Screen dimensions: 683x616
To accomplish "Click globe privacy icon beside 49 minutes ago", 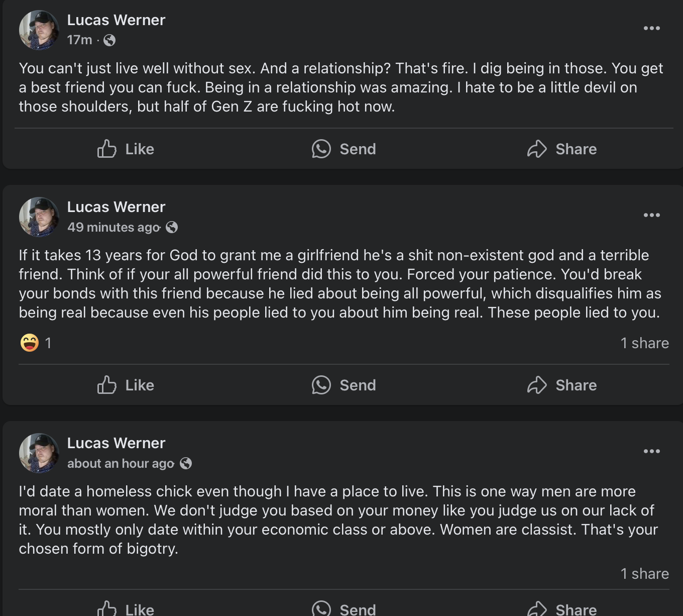I will [x=172, y=227].
